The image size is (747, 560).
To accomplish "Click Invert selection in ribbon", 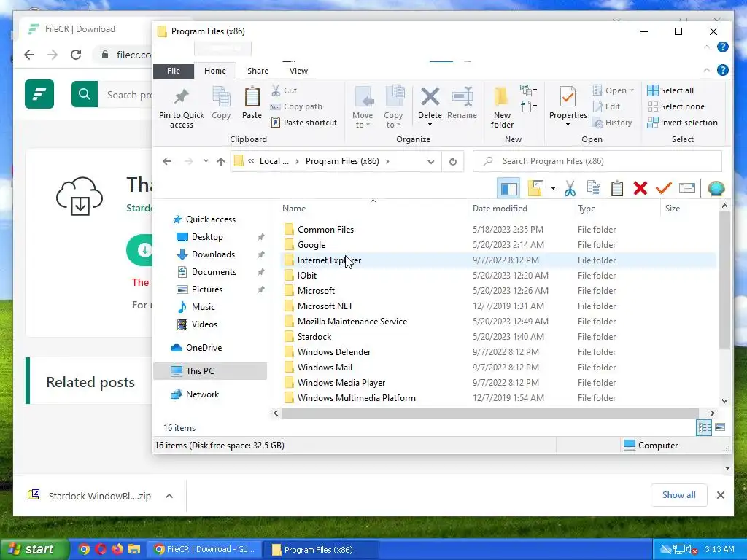I will [x=682, y=122].
